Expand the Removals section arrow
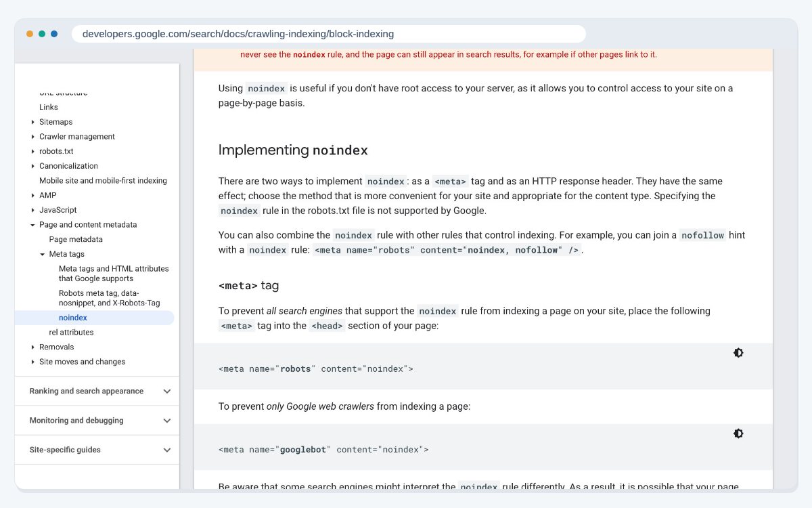Screen dimensions: 812x508 pos(33,347)
